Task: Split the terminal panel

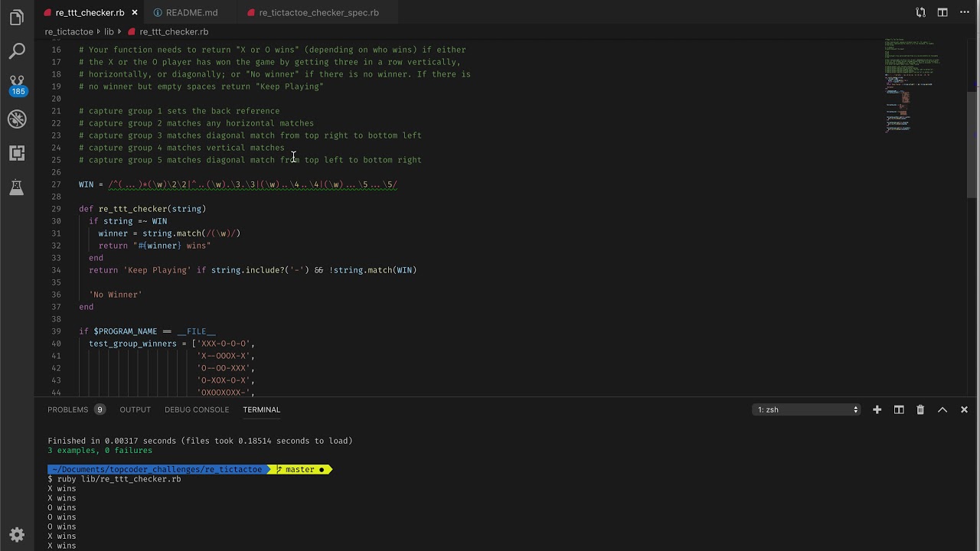Action: coord(899,409)
